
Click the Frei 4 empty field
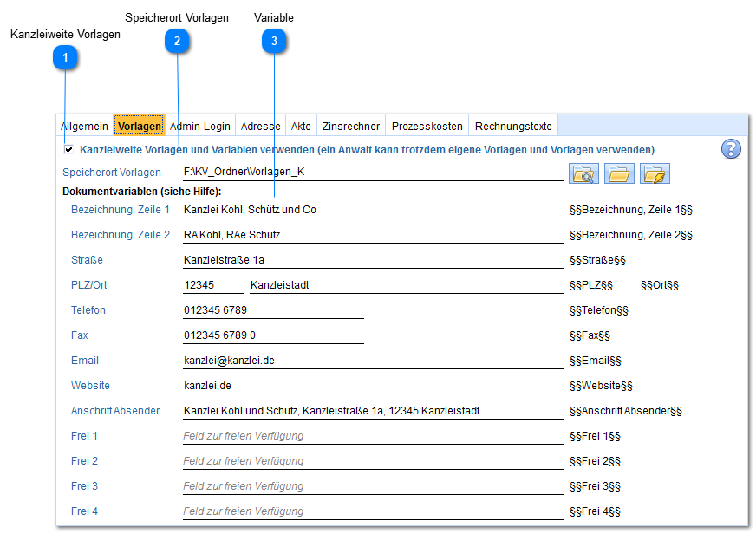point(373,511)
